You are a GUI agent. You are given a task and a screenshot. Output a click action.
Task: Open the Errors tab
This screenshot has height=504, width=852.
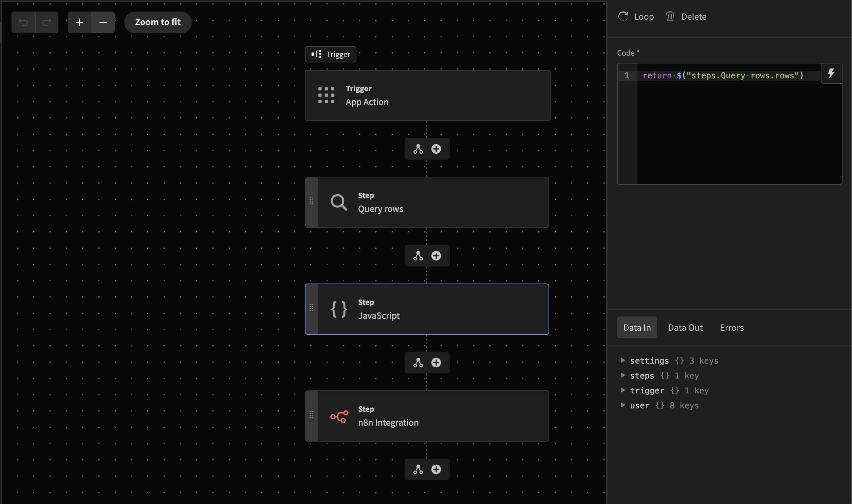731,327
